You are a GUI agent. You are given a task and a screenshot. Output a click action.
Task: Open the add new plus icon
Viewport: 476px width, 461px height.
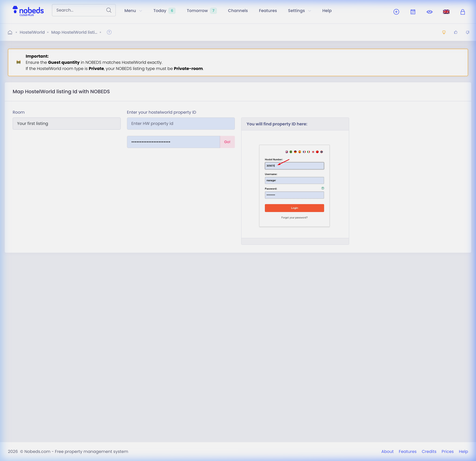point(396,12)
